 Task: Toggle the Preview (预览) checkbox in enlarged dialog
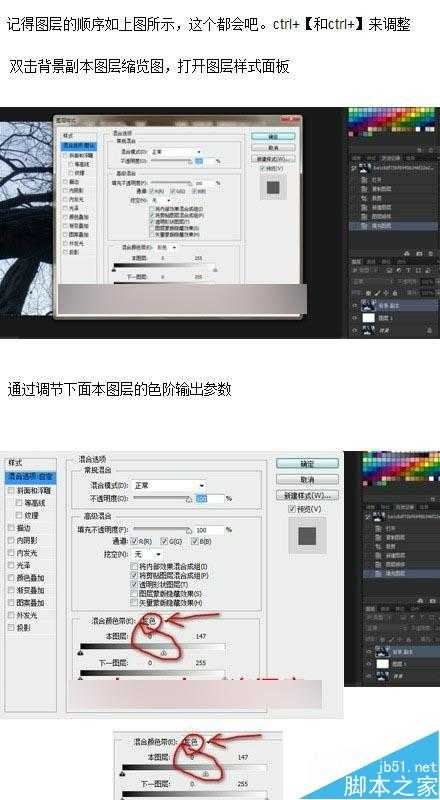point(291,509)
